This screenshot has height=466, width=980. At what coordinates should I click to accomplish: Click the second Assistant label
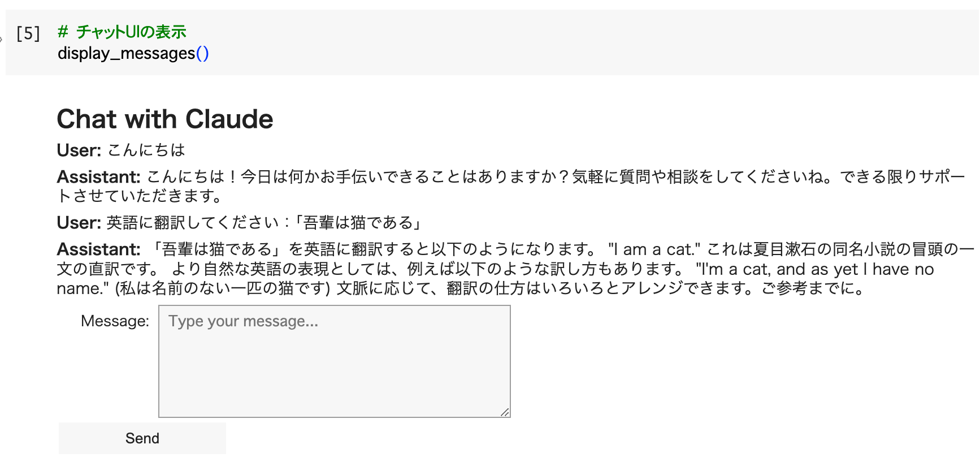(x=98, y=249)
